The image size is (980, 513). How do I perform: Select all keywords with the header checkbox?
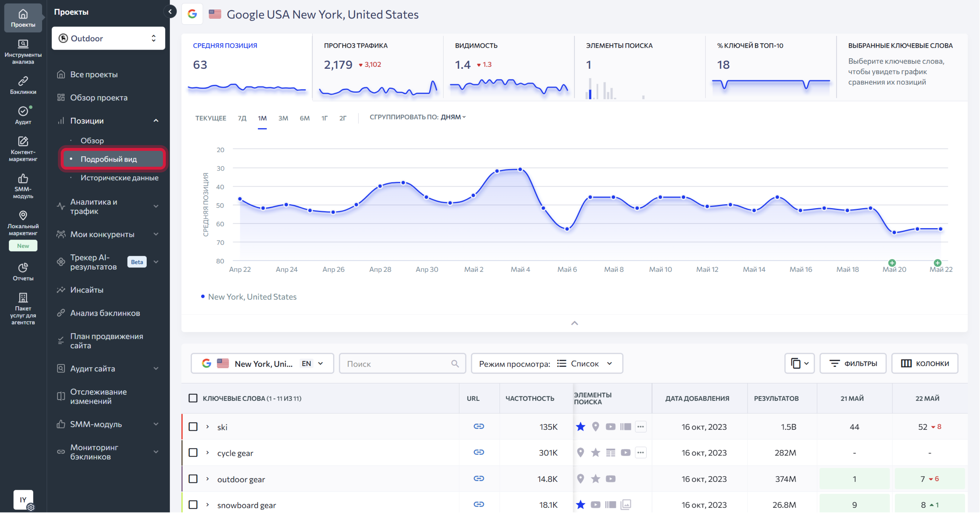tap(193, 398)
